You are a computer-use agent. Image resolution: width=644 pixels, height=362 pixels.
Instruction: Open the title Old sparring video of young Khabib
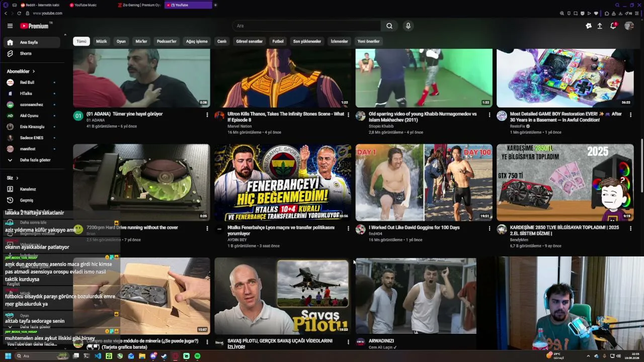423,117
